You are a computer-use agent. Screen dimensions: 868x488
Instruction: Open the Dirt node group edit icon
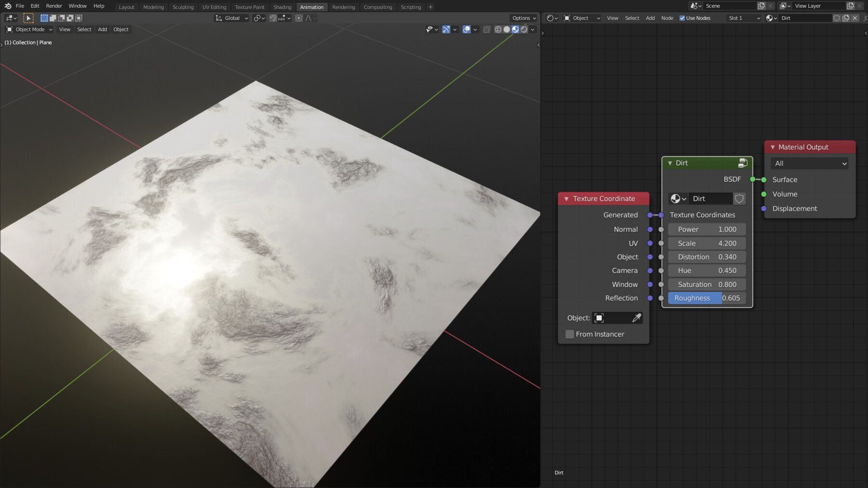point(743,163)
